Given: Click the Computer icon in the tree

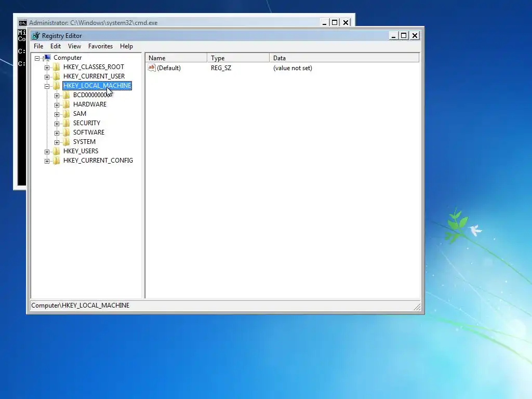Looking at the screenshot, I should point(47,58).
